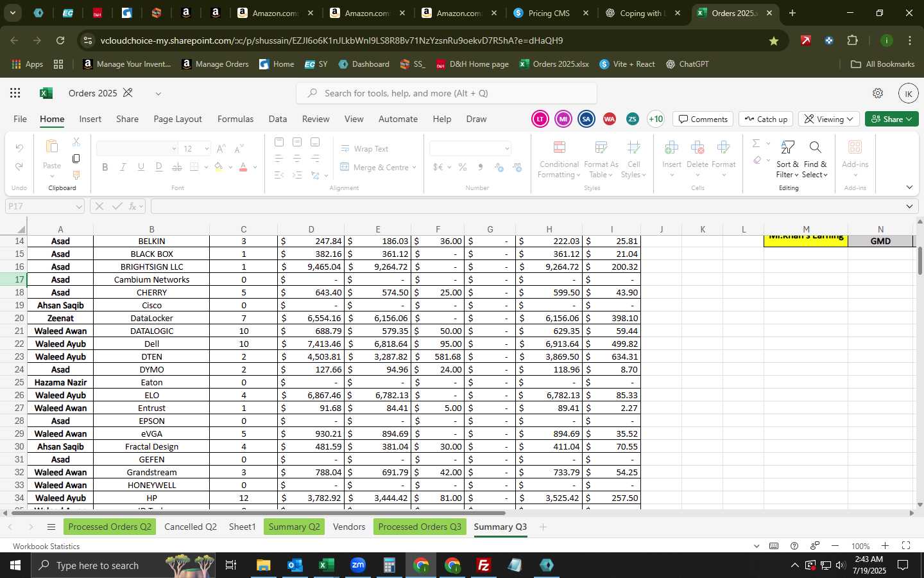Toggle Italic formatting
924x578 pixels.
tap(123, 167)
